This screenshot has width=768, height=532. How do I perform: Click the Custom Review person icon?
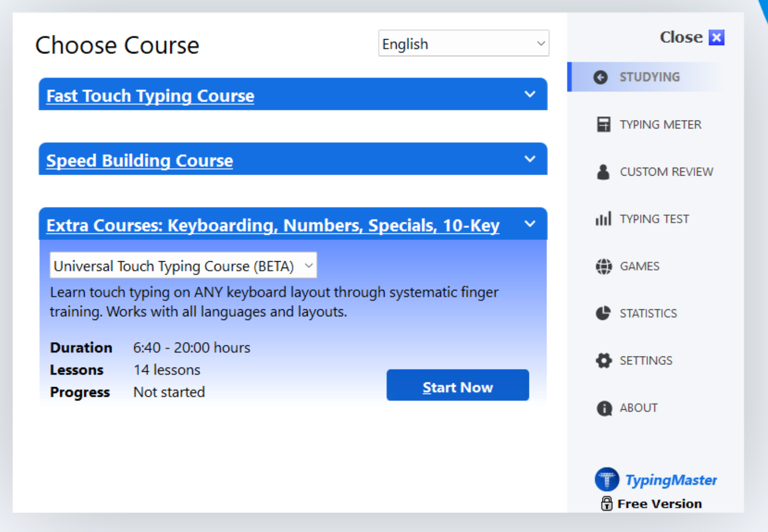click(x=604, y=171)
